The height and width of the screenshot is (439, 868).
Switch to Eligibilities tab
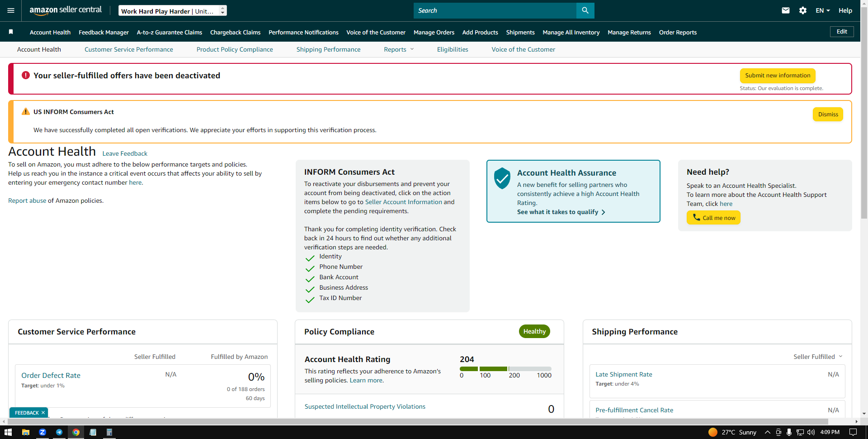click(453, 49)
